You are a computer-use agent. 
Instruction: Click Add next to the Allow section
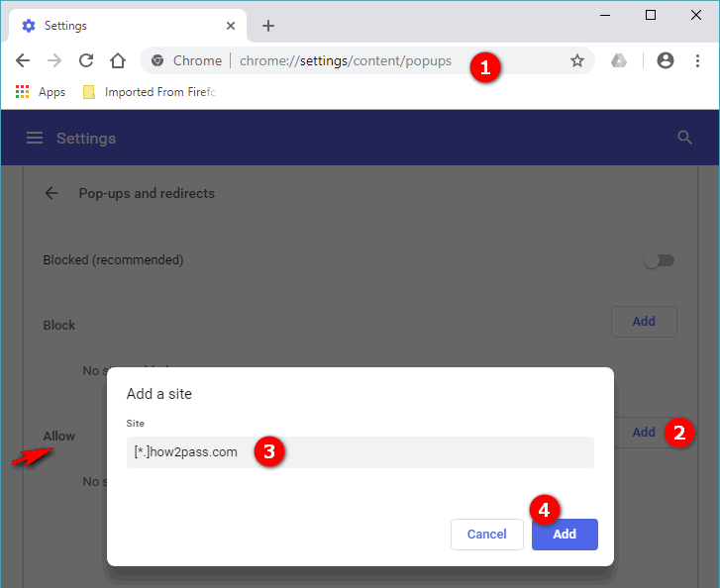point(644,433)
